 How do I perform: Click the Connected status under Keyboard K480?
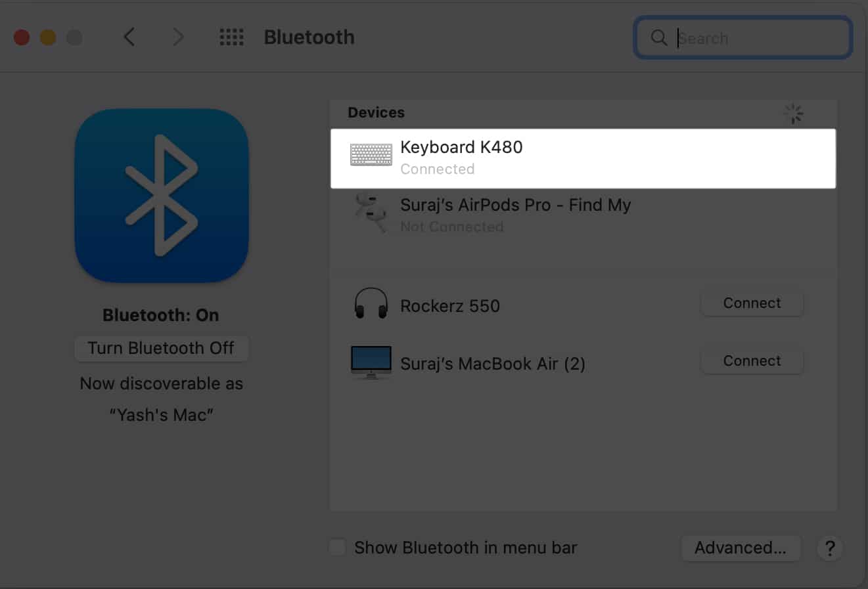[438, 169]
